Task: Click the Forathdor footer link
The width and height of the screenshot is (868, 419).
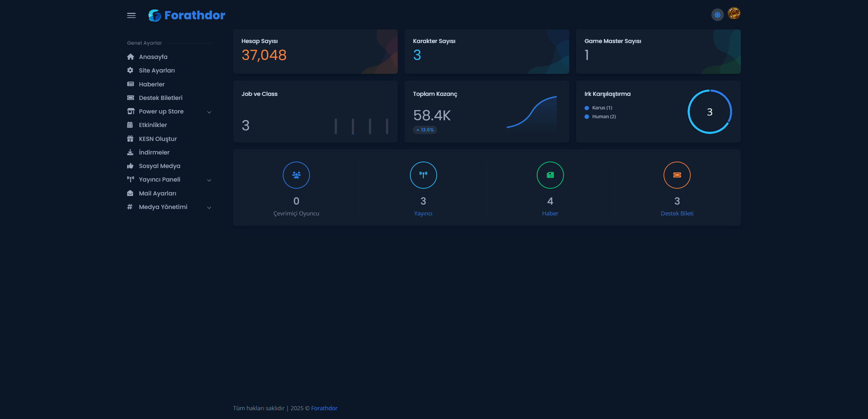Action: tap(324, 408)
